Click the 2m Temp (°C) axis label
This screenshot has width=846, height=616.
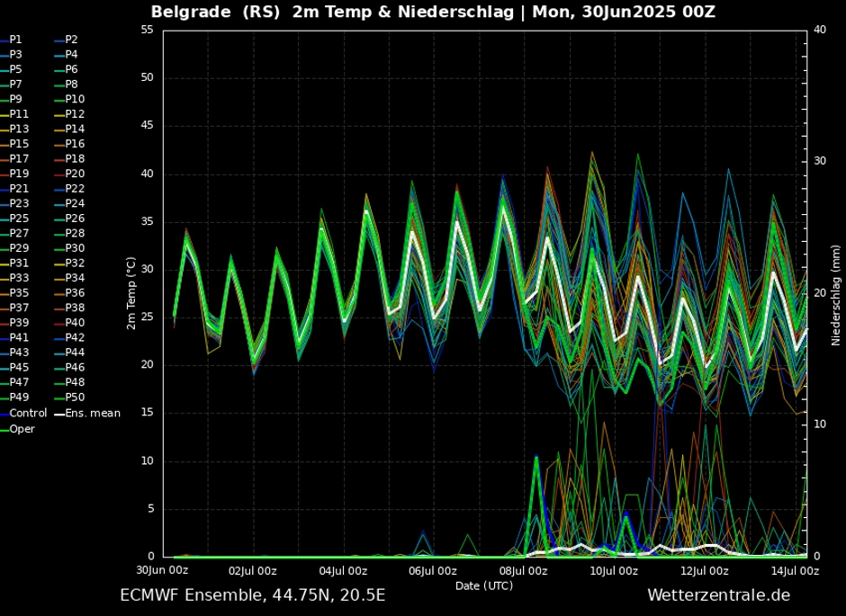coord(130,293)
